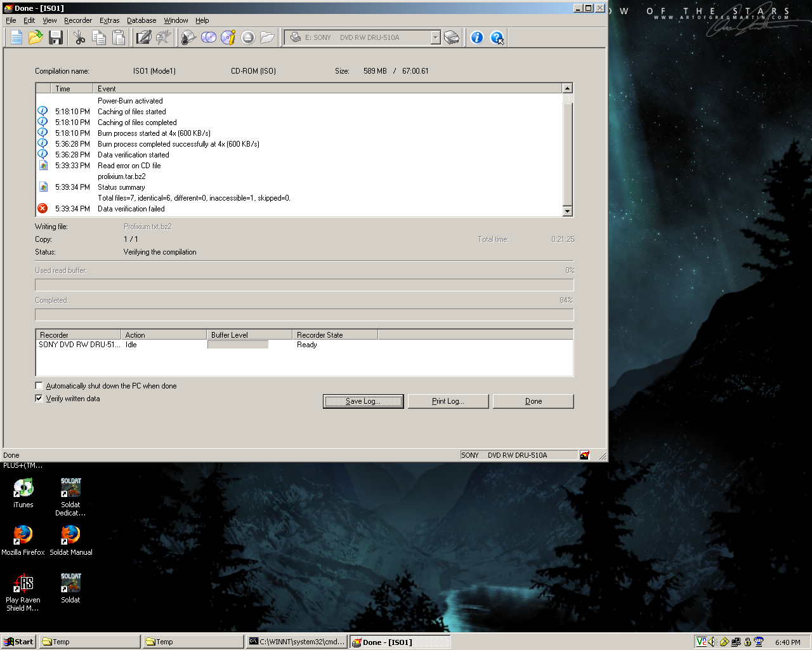
Task: Click the Done button
Action: tap(534, 401)
